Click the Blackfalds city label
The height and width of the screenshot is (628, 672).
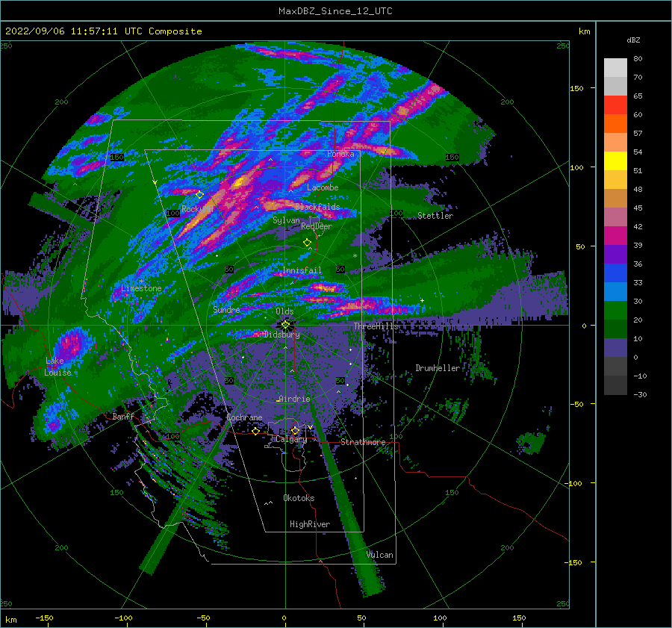tap(317, 207)
